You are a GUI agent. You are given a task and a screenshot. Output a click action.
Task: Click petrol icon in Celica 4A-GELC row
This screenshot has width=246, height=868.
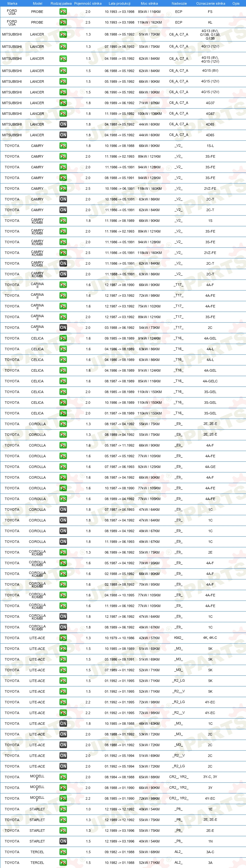coord(63,381)
